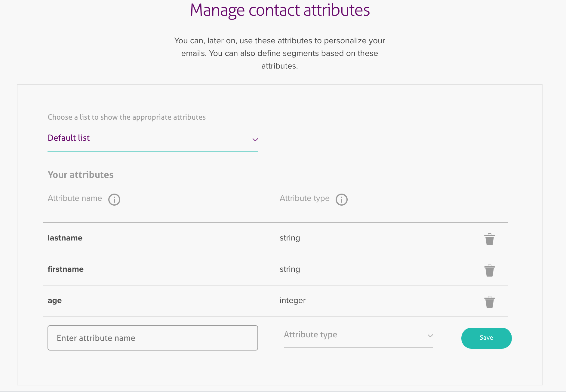
Task: Focus the Enter attribute name field
Action: (152, 338)
